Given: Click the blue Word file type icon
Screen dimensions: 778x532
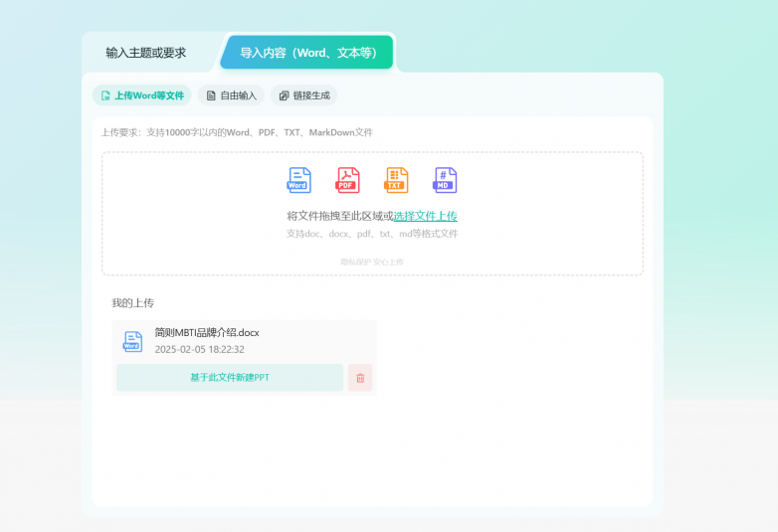Looking at the screenshot, I should [298, 180].
